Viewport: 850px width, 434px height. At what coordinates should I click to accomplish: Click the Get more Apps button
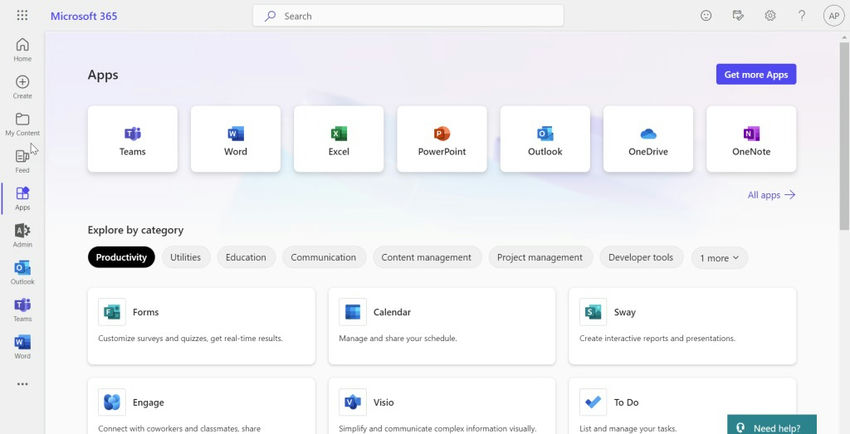coord(756,74)
